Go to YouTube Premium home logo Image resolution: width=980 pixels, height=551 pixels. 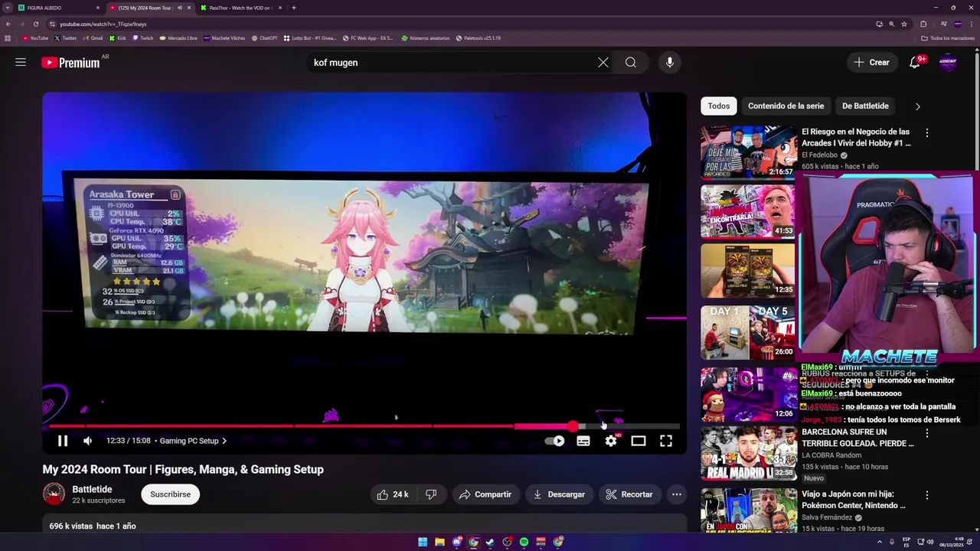click(x=70, y=63)
